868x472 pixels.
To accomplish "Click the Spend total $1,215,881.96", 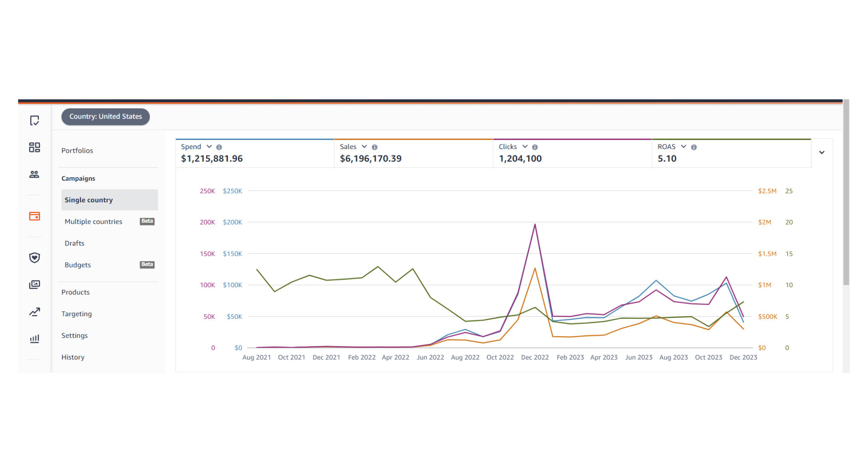I will 212,159.
